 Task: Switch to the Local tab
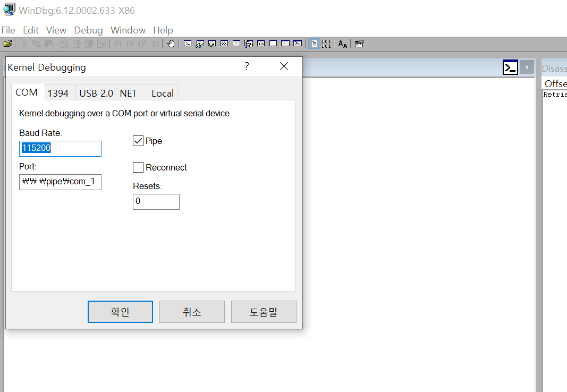coord(163,93)
